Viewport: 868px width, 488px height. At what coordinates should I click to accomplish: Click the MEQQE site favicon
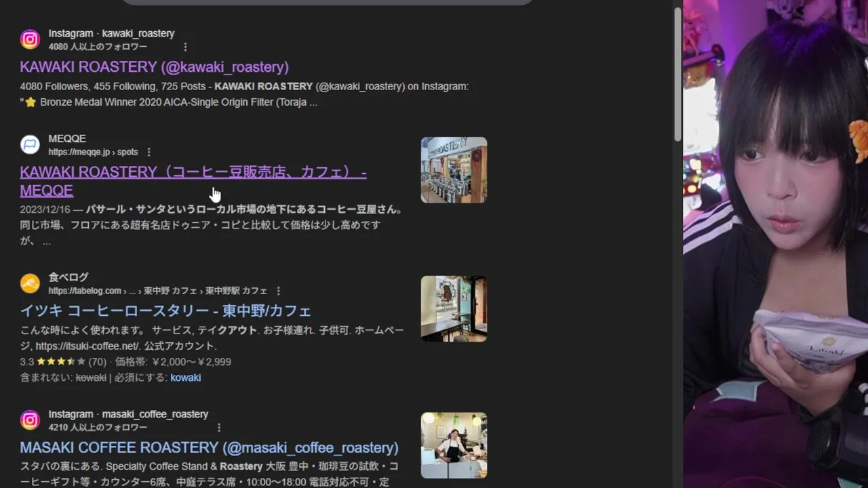(30, 144)
